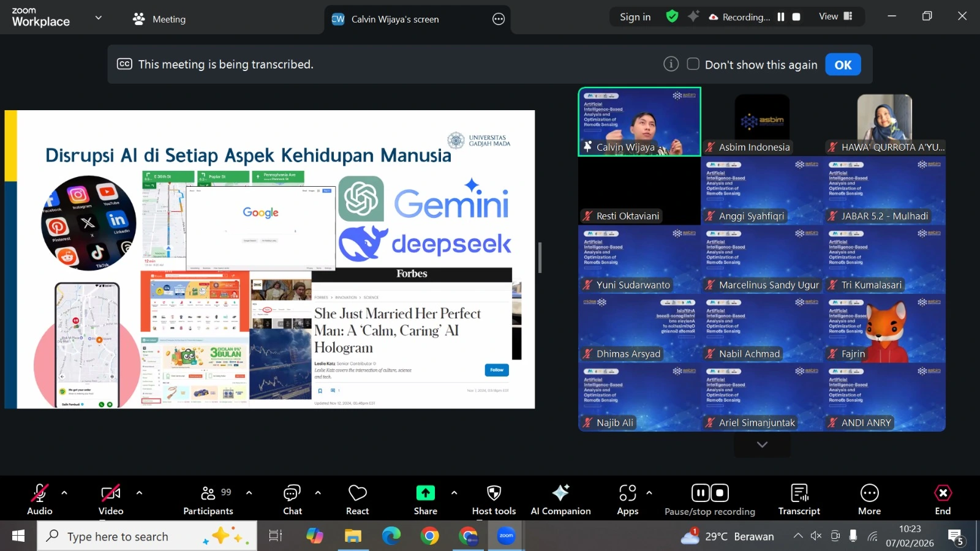Select Calvin Wijaya's video thumbnail
Image resolution: width=980 pixels, height=551 pixels.
point(639,122)
